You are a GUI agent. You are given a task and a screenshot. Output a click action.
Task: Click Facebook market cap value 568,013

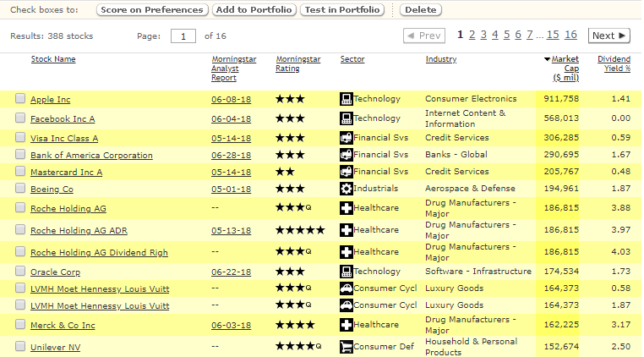(x=561, y=118)
